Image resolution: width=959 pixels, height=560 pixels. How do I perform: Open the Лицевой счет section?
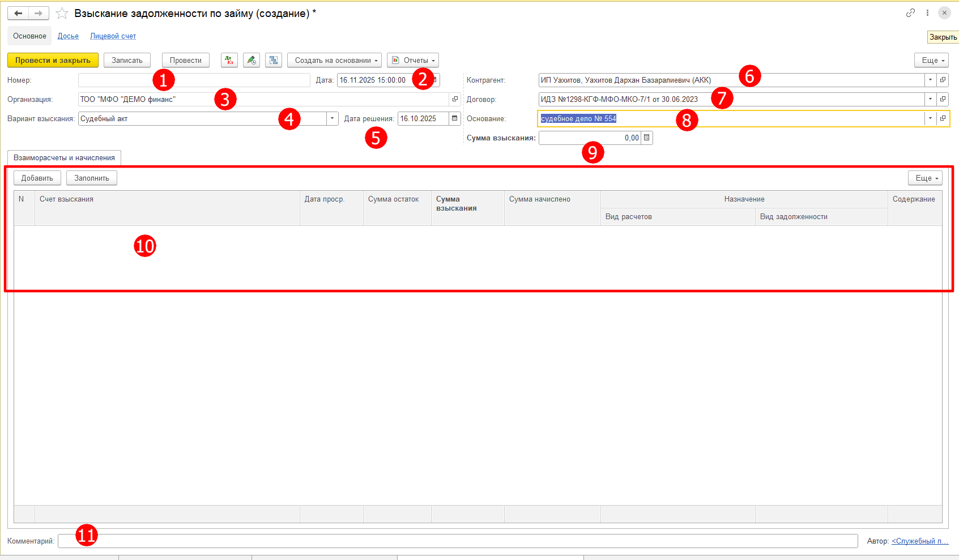113,36
